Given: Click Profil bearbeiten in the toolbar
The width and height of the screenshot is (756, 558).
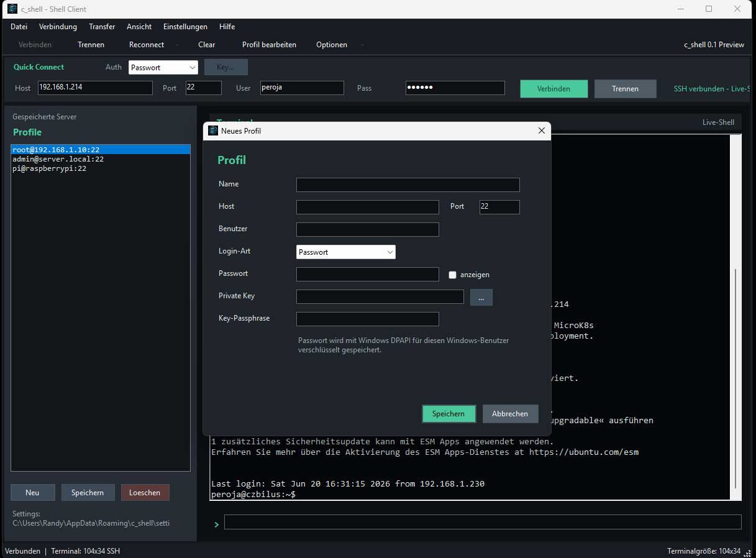Looking at the screenshot, I should pos(269,45).
